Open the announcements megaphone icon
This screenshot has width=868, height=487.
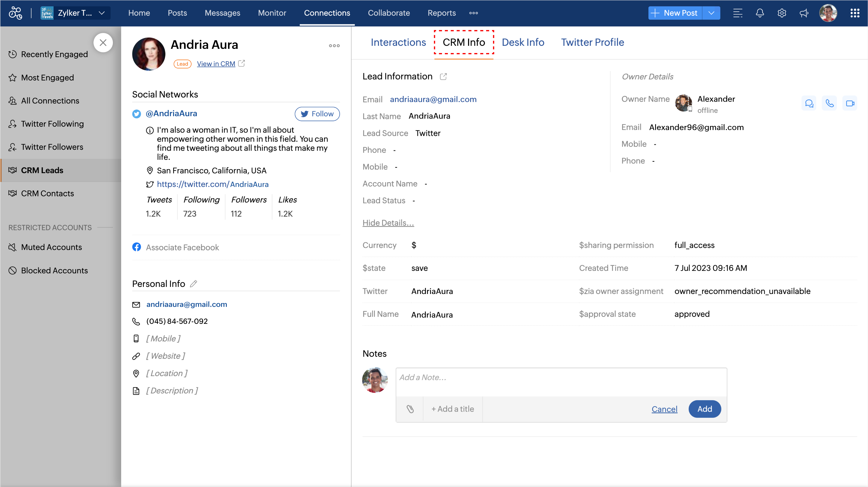[804, 13]
